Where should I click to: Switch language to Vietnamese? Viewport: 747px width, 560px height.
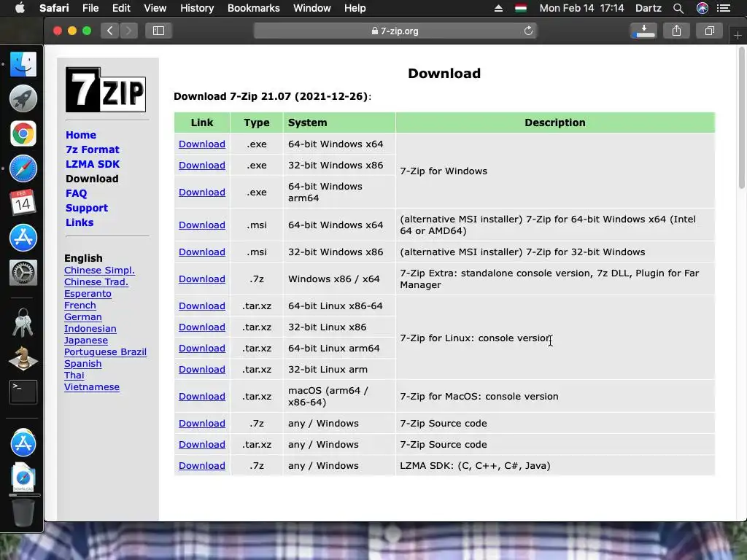(92, 387)
